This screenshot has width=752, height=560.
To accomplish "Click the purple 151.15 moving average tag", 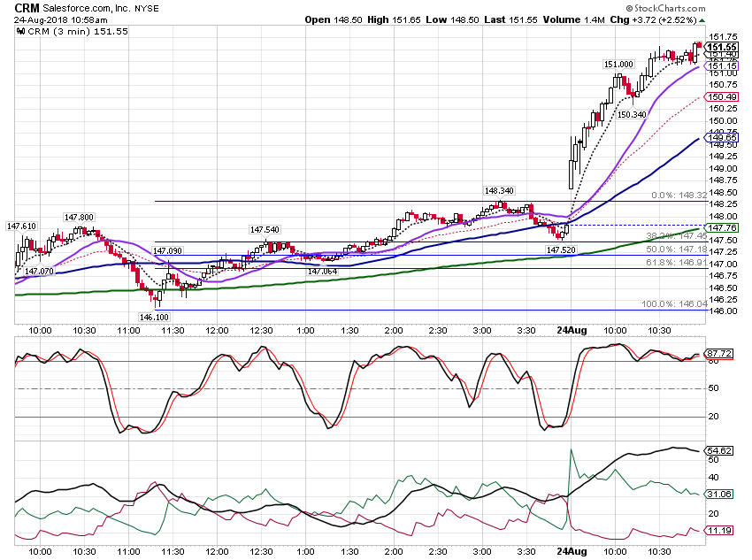I will (x=722, y=66).
